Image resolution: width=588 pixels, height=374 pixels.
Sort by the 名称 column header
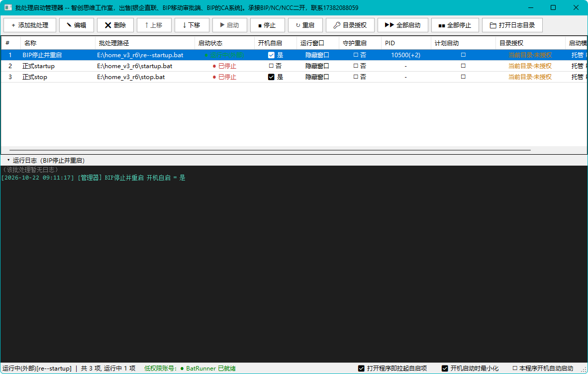[x=58, y=43]
